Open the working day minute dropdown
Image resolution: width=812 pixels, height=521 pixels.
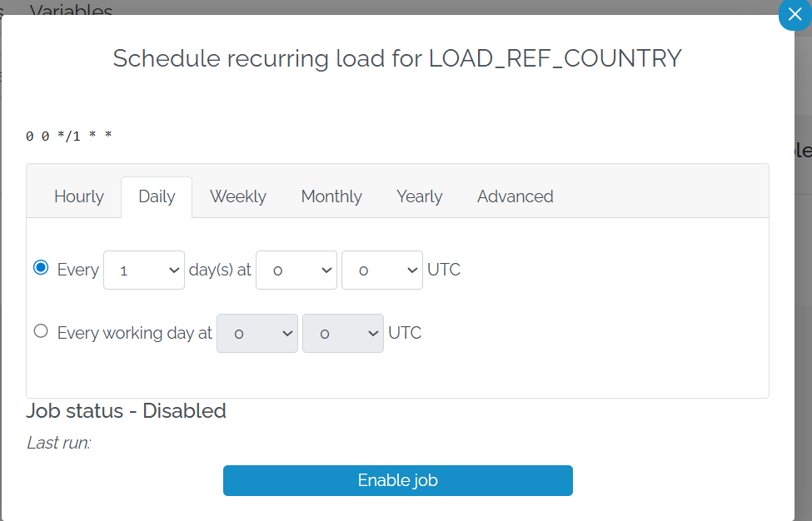click(x=342, y=333)
